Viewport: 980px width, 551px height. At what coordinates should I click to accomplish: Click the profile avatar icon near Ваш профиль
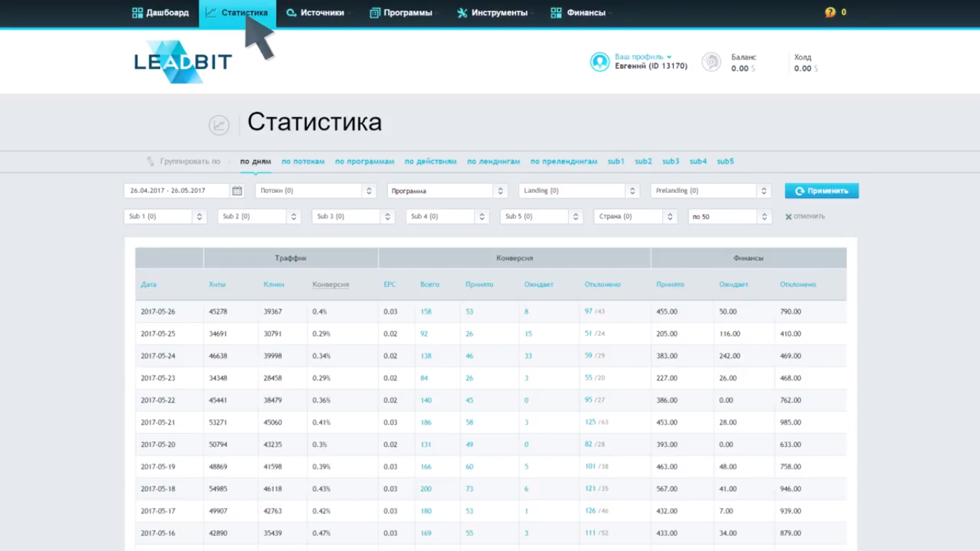600,62
